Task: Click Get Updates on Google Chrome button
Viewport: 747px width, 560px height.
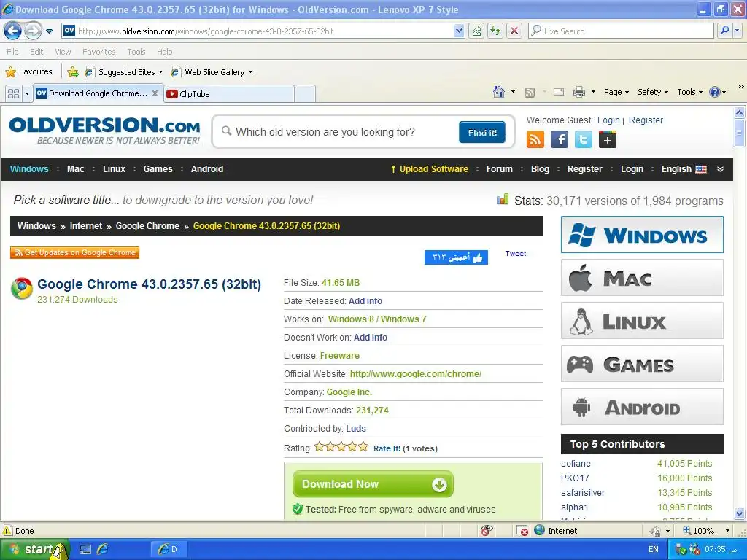Action: pyautogui.click(x=75, y=252)
